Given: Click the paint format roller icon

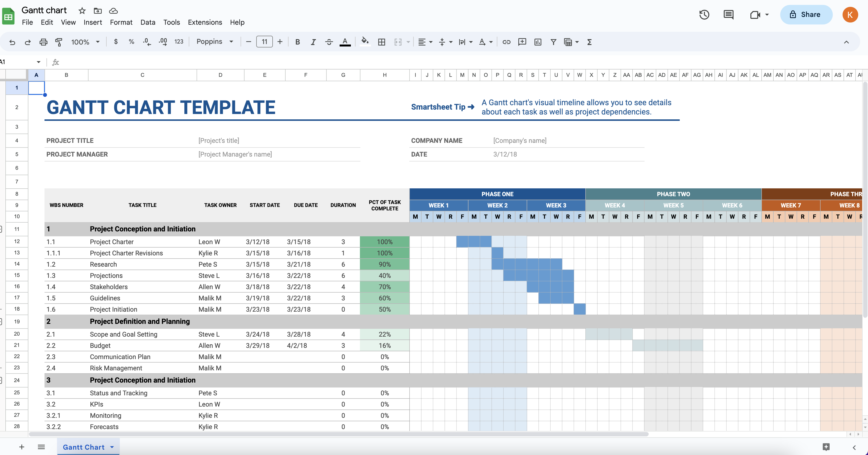Looking at the screenshot, I should tap(59, 42).
